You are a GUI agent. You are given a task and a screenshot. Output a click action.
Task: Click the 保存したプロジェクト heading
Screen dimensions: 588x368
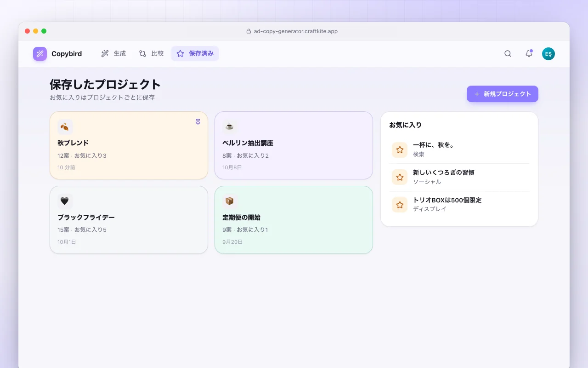(x=105, y=85)
